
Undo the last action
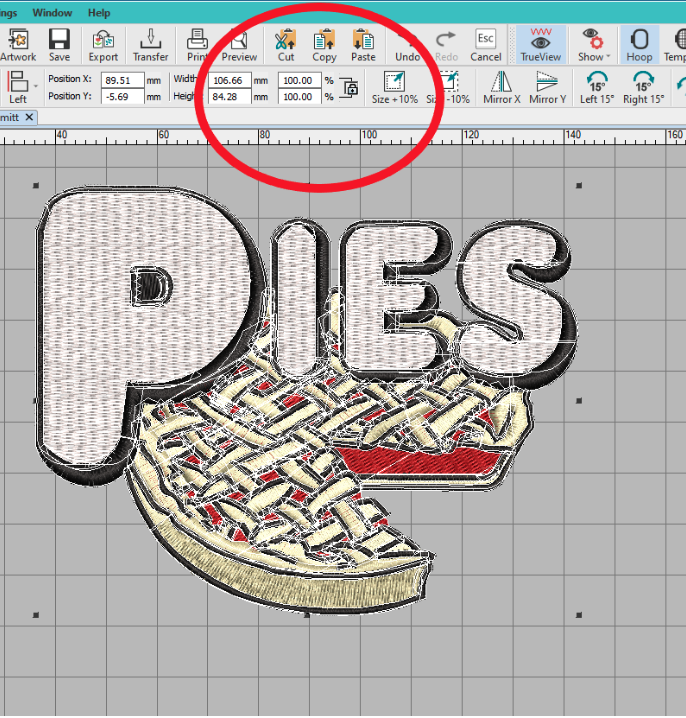pos(407,45)
